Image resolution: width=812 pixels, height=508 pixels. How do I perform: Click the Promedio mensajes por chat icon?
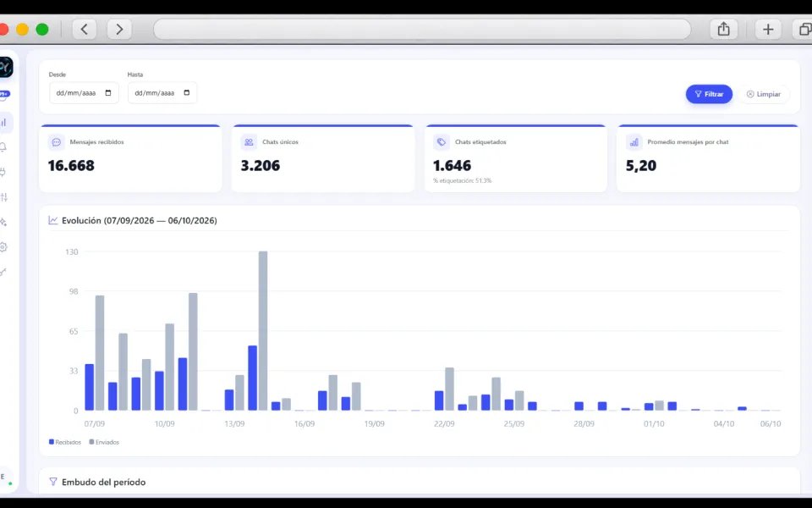click(634, 142)
